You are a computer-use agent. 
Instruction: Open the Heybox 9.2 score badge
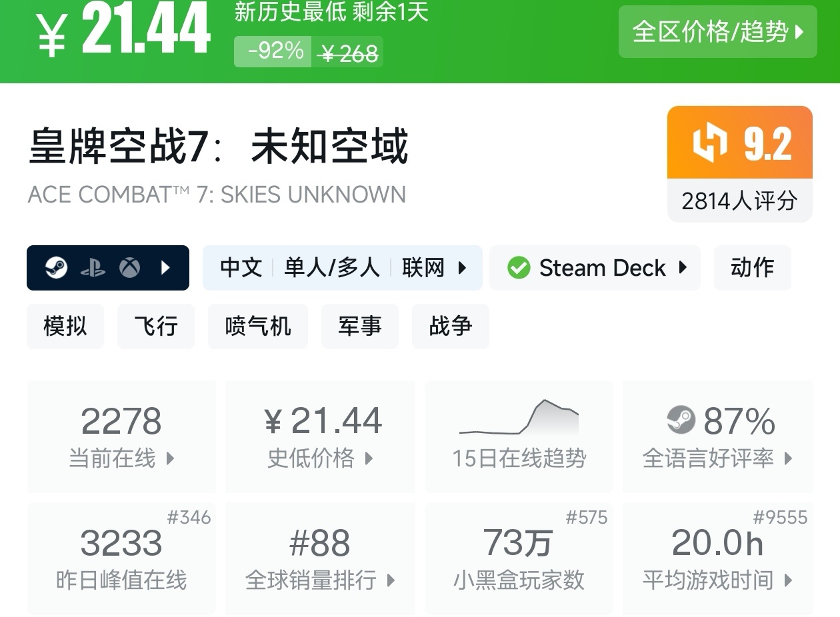tap(740, 143)
